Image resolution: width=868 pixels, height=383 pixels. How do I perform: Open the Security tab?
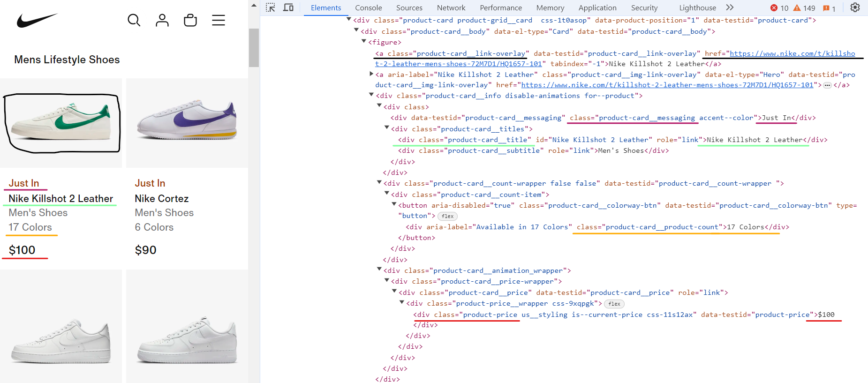click(644, 8)
